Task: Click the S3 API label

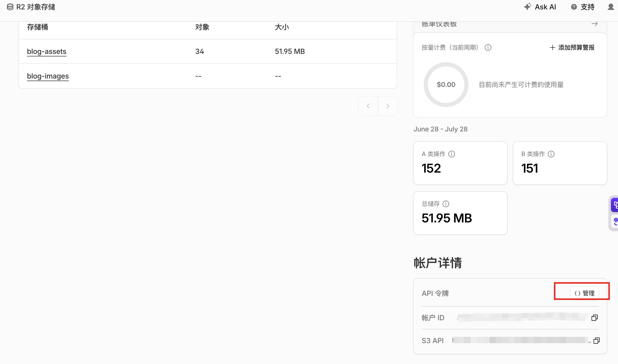Action: 433,341
